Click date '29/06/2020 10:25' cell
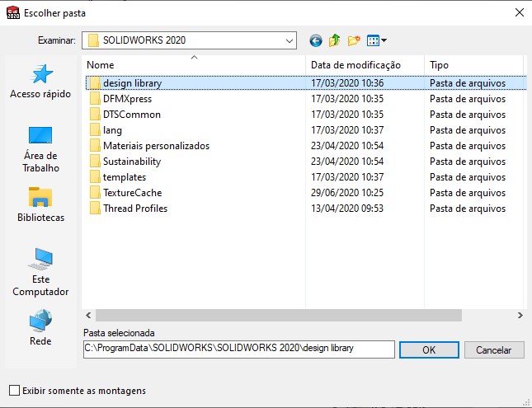 [x=347, y=193]
